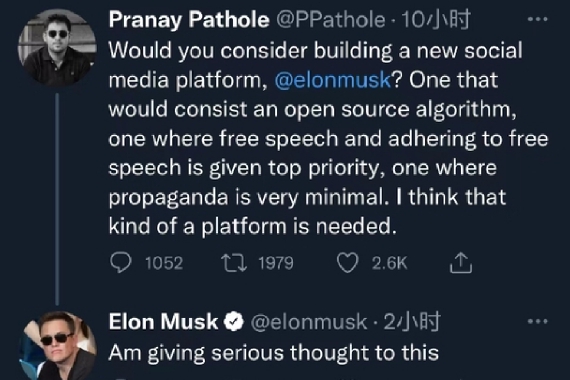This screenshot has height=380, width=570.
Task: Open replies on Pranay Pathole's tweet
Action: 121,263
